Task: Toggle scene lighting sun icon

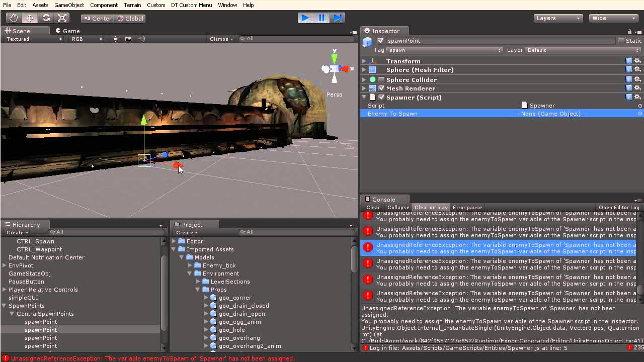Action: pyautogui.click(x=116, y=39)
